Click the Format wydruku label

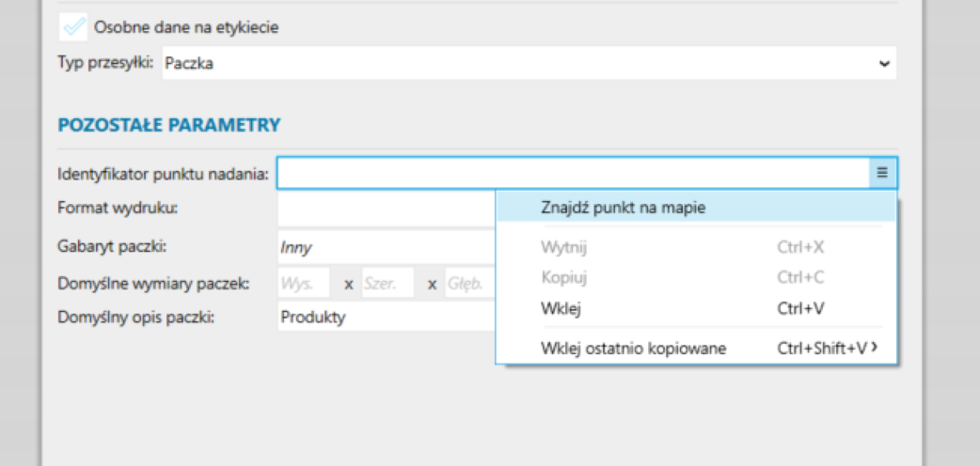click(118, 208)
